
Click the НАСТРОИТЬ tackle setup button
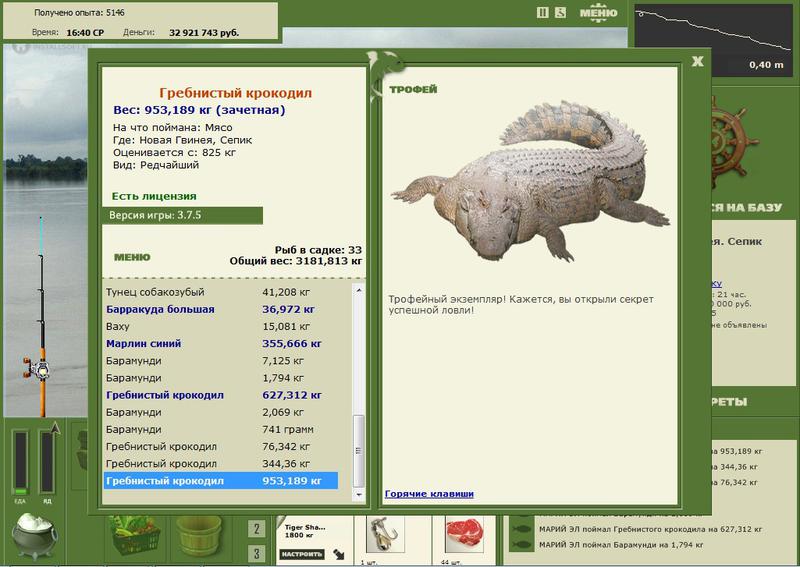pos(302,554)
